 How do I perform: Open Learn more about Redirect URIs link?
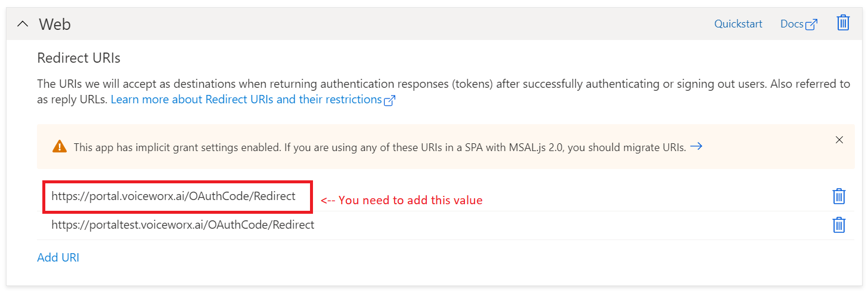tap(246, 100)
